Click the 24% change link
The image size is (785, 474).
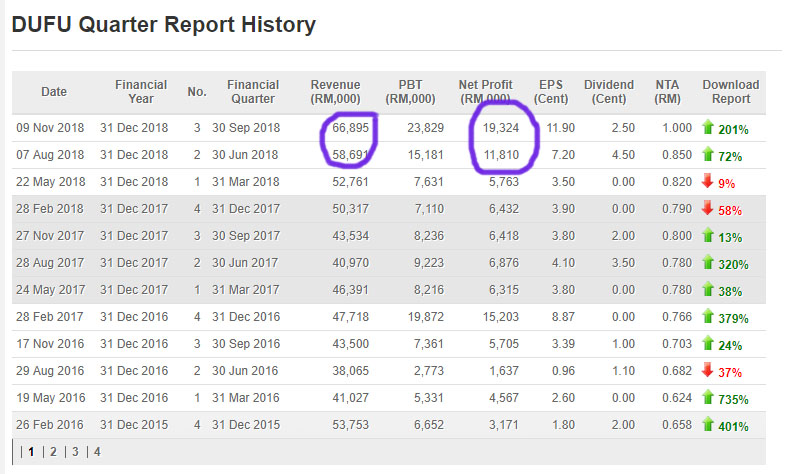click(x=730, y=346)
